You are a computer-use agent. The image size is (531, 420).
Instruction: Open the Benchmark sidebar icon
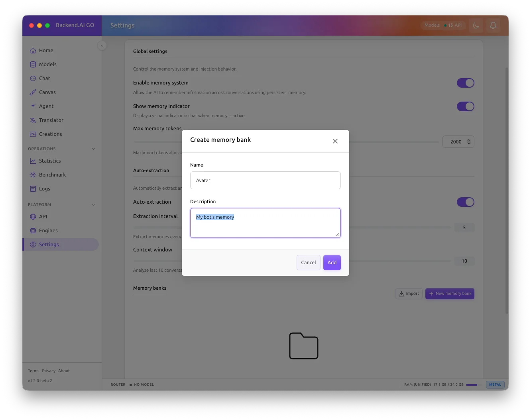(x=33, y=175)
